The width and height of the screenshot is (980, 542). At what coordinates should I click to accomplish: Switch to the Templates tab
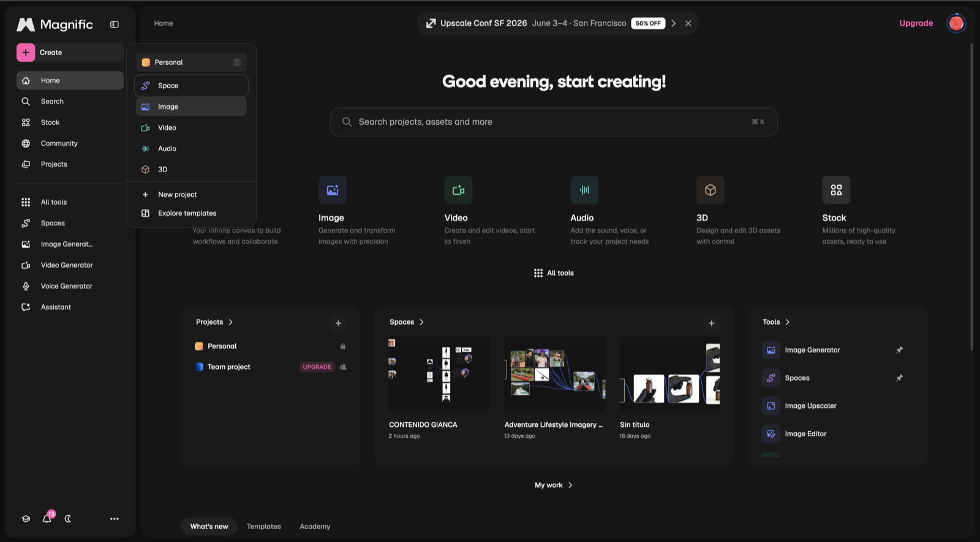pos(264,527)
